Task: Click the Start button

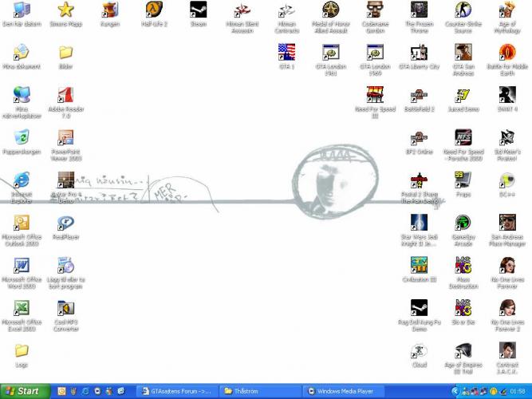Action: 23,391
